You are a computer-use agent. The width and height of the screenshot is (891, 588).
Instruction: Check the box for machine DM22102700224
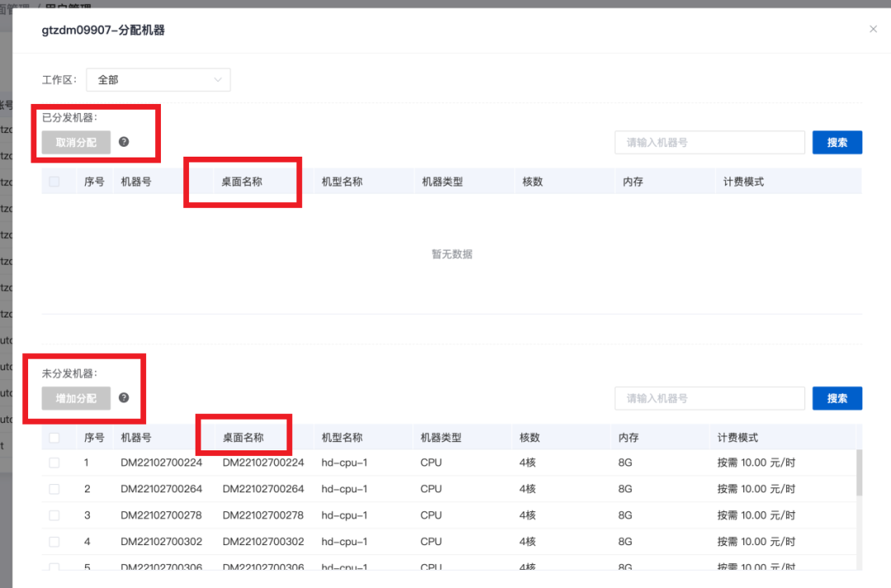point(54,463)
